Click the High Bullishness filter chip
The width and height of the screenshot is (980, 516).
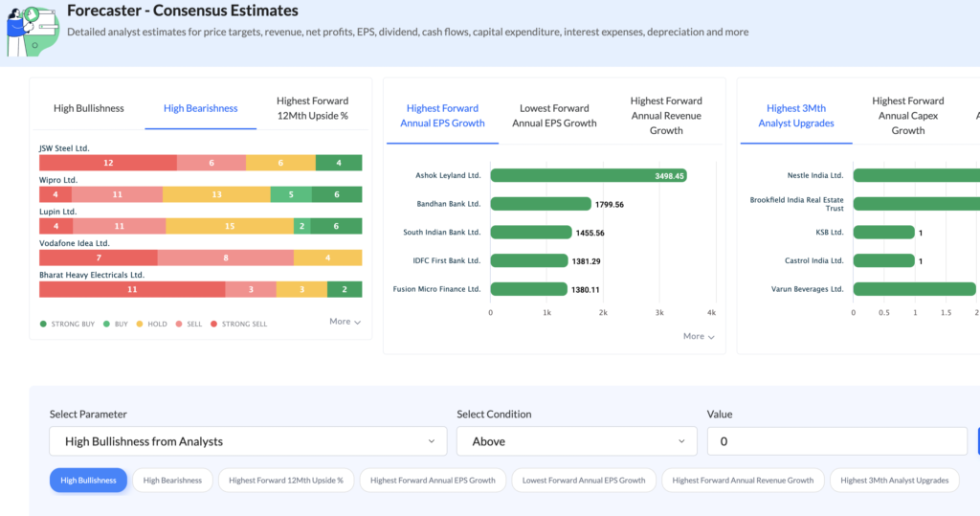pyautogui.click(x=88, y=481)
